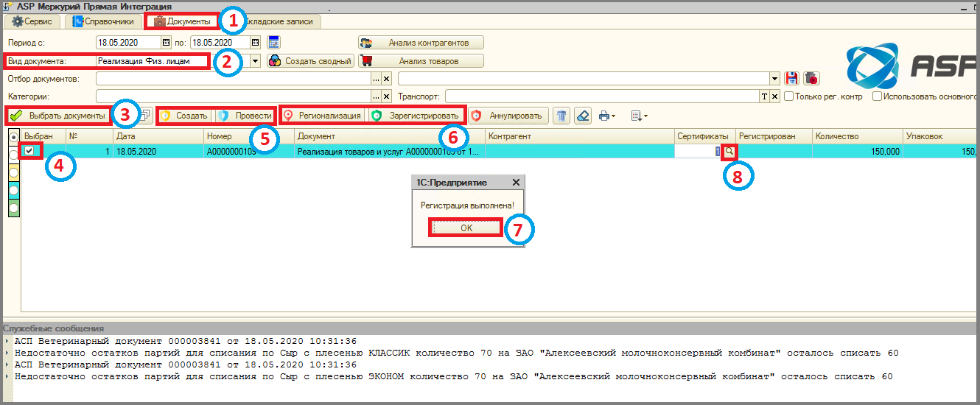Screen dimensions: 980x405
Task: Click Зарегистрировать with green shield icon
Action: (x=416, y=116)
